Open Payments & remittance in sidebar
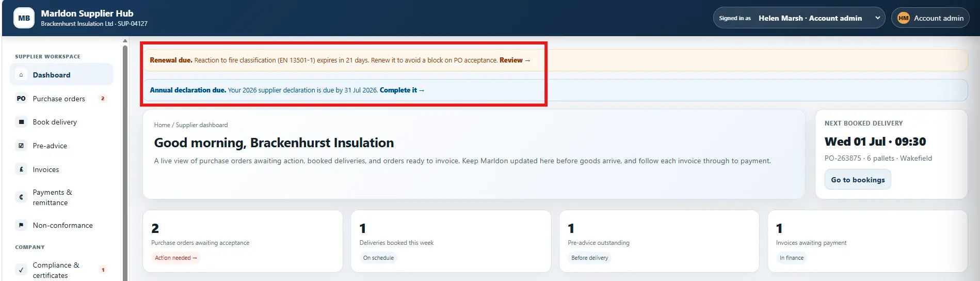Image resolution: width=980 pixels, height=281 pixels. (x=61, y=197)
